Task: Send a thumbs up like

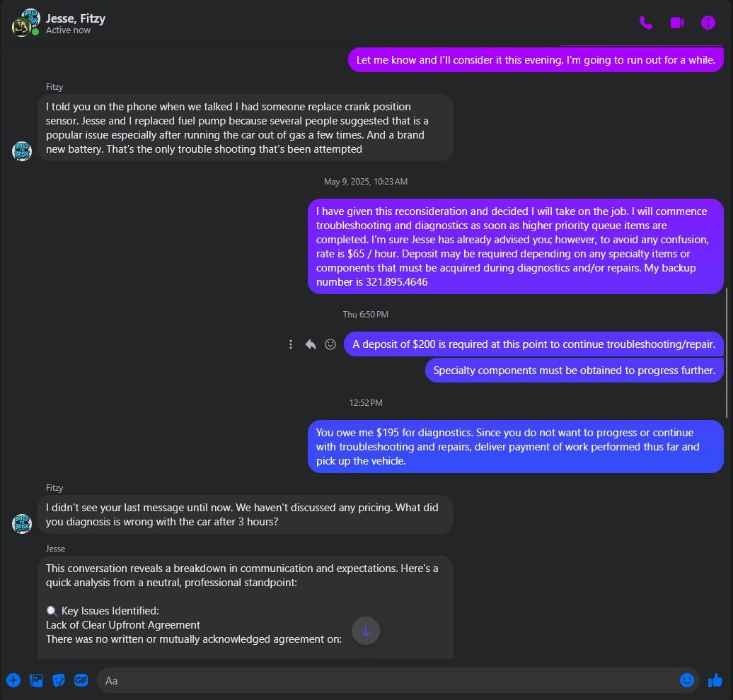Action: click(x=715, y=680)
